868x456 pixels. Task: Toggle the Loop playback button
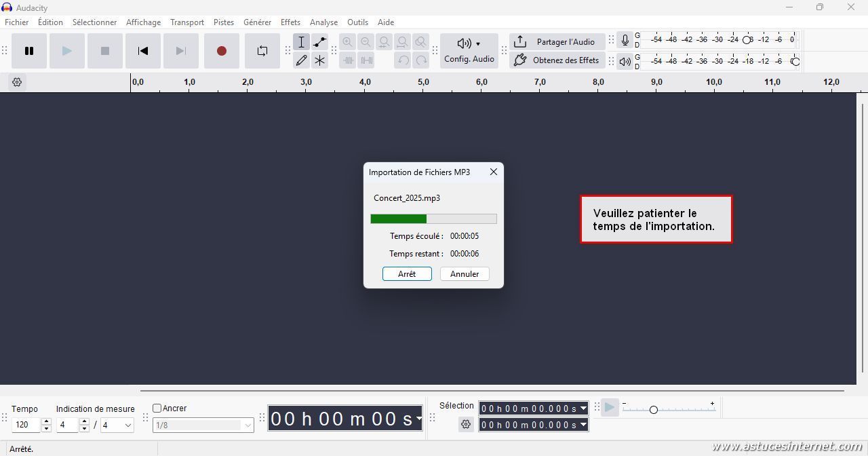click(262, 51)
